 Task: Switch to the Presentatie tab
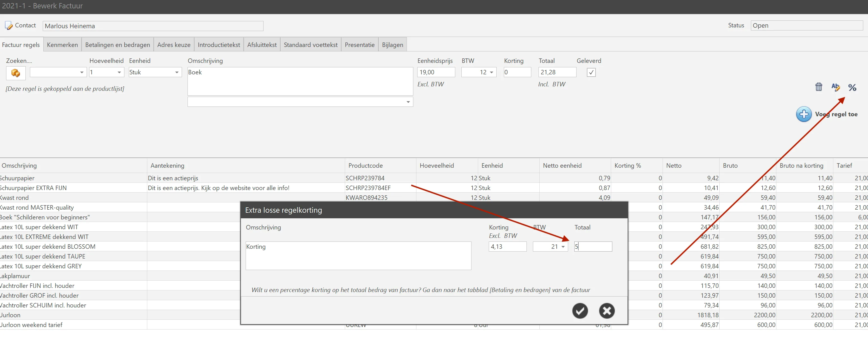pos(360,45)
